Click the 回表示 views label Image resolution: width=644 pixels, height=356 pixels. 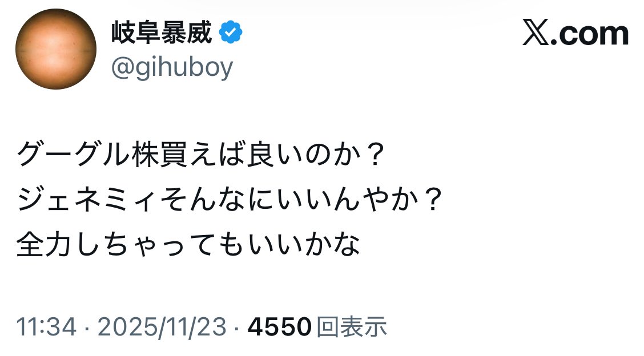[x=351, y=327]
